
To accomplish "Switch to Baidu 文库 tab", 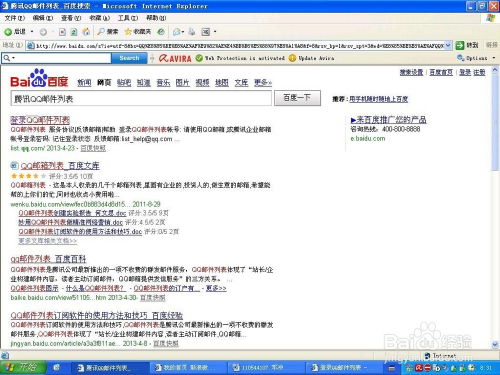I will [x=241, y=82].
